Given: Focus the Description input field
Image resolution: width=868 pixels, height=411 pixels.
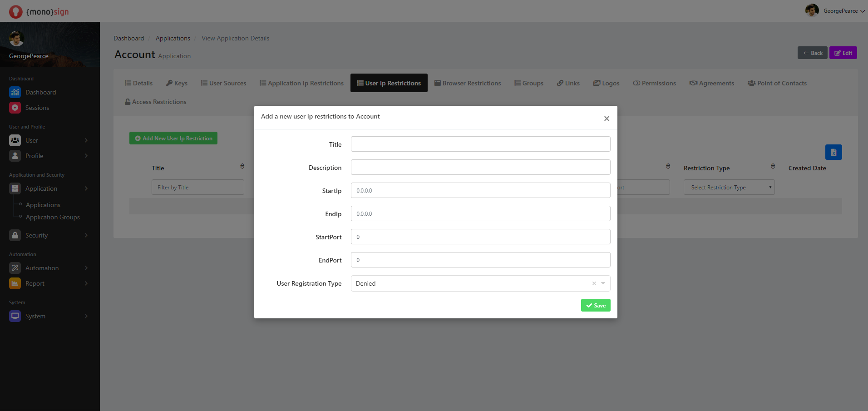Looking at the screenshot, I should point(480,167).
